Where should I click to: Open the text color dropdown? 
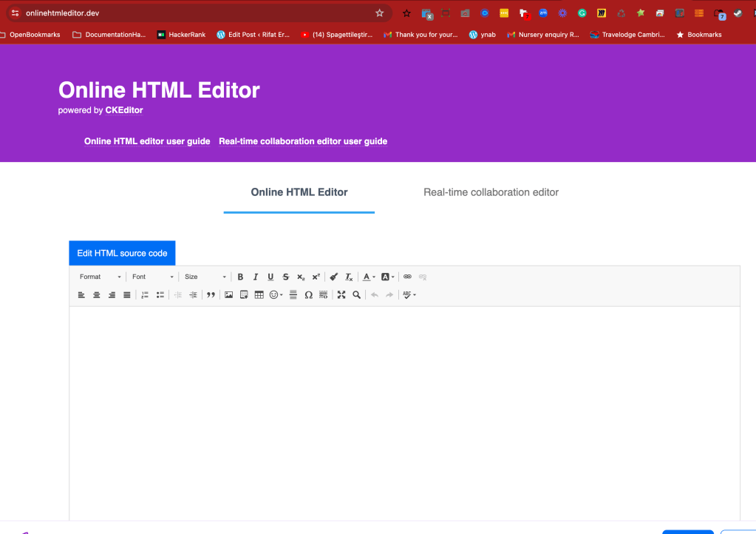[x=369, y=277]
